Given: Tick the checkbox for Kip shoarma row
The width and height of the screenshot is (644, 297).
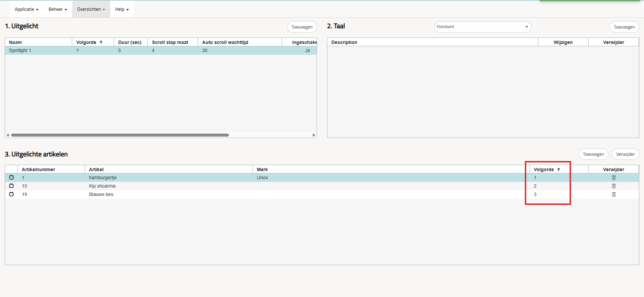Looking at the screenshot, I should click(x=11, y=186).
